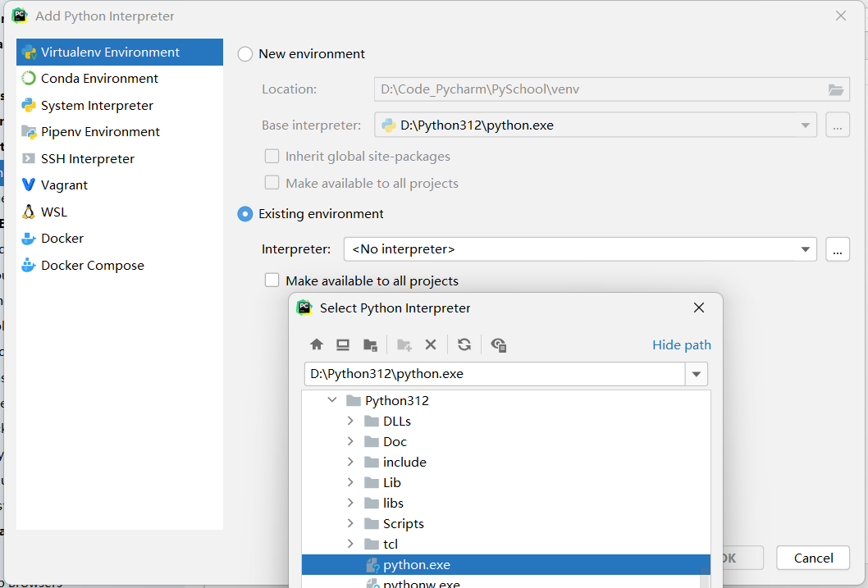Collapse the Python312 folder

[x=332, y=400]
